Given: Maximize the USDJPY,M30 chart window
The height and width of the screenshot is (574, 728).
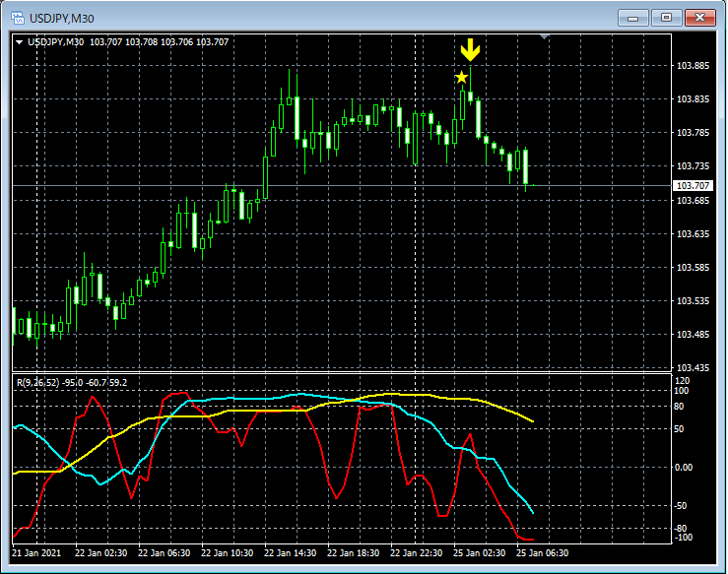Looking at the screenshot, I should pos(666,18).
